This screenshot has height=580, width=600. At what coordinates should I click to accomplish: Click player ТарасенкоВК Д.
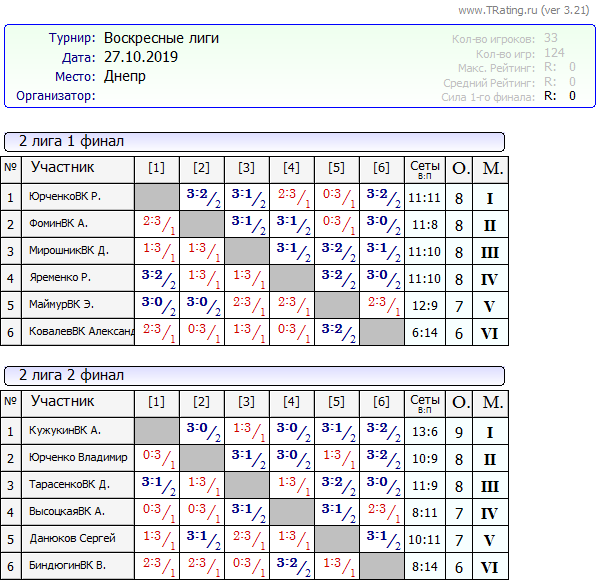tap(68, 485)
